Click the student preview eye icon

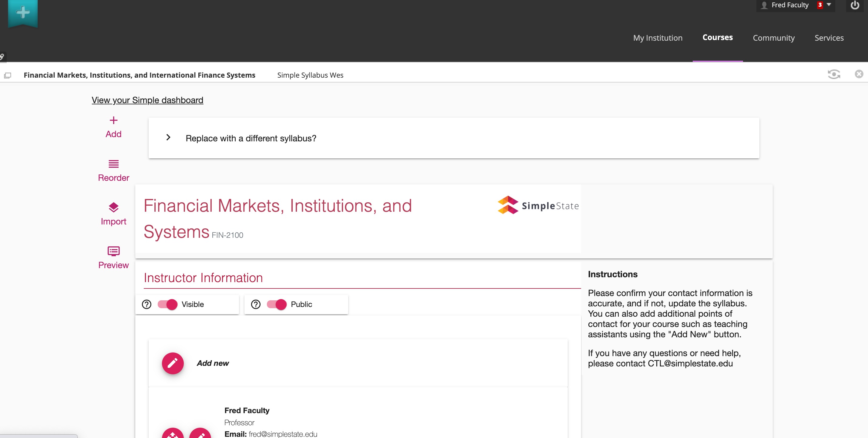pyautogui.click(x=834, y=74)
